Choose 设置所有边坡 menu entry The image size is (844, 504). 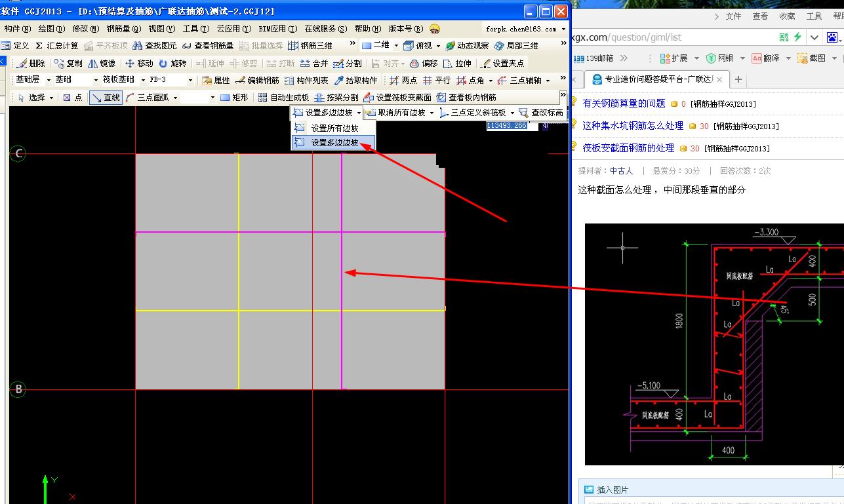(334, 128)
